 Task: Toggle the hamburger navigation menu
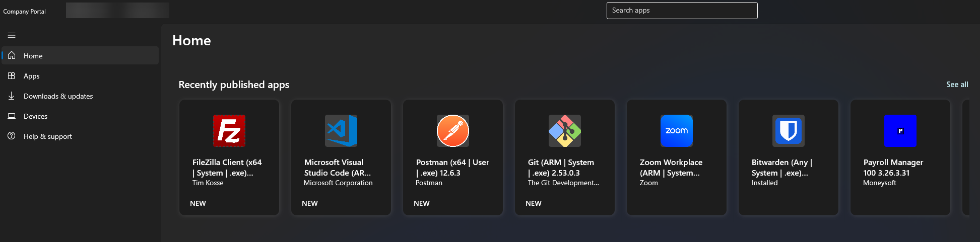coord(12,35)
